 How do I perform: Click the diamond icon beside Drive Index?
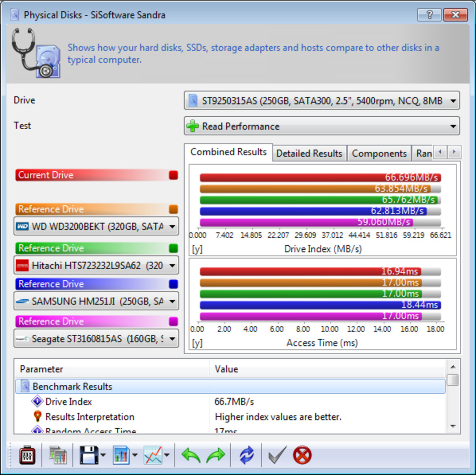(x=37, y=401)
